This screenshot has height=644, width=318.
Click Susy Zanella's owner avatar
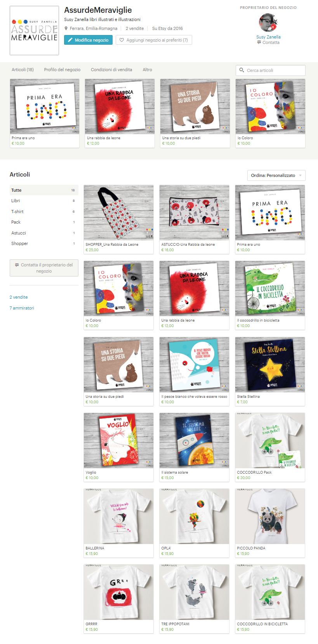(x=268, y=23)
